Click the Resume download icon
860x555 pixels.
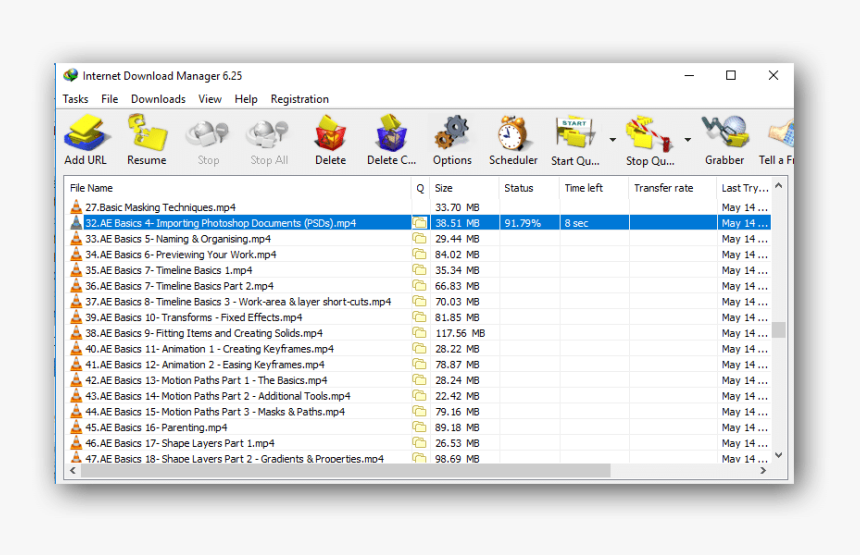pos(146,133)
